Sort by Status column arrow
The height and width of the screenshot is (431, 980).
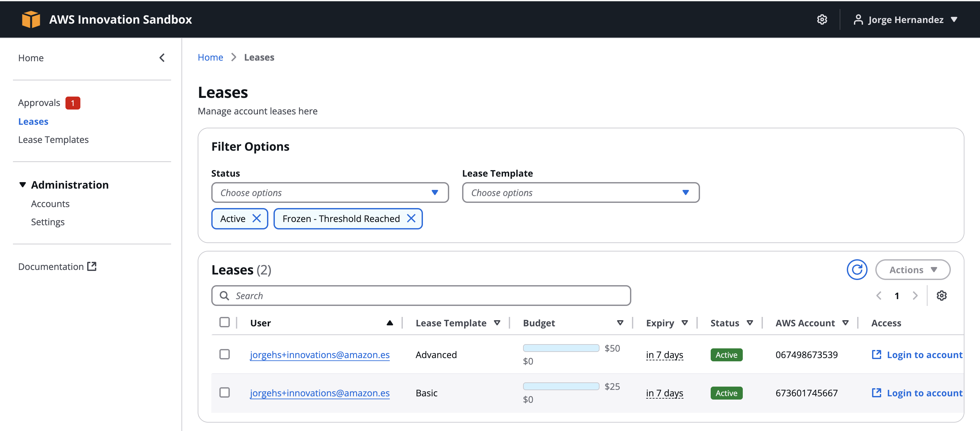coord(750,323)
